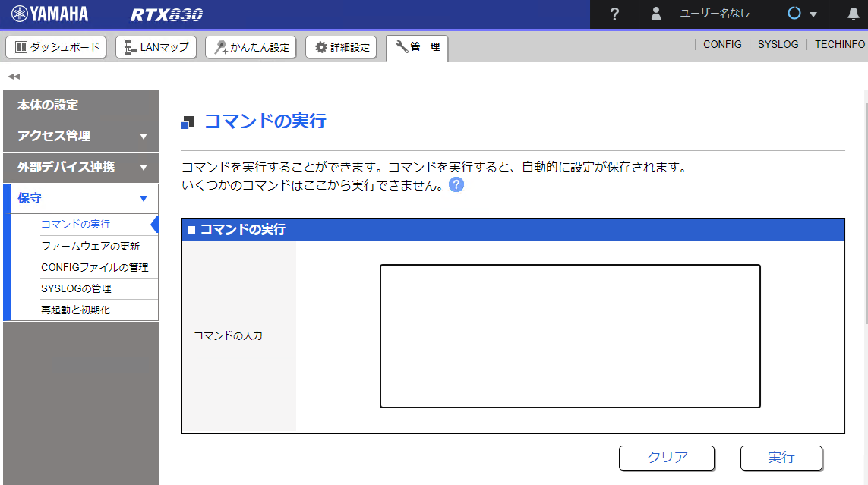The height and width of the screenshot is (485, 868).
Task: Select コマンドの実行 sidebar item
Action: [x=75, y=224]
